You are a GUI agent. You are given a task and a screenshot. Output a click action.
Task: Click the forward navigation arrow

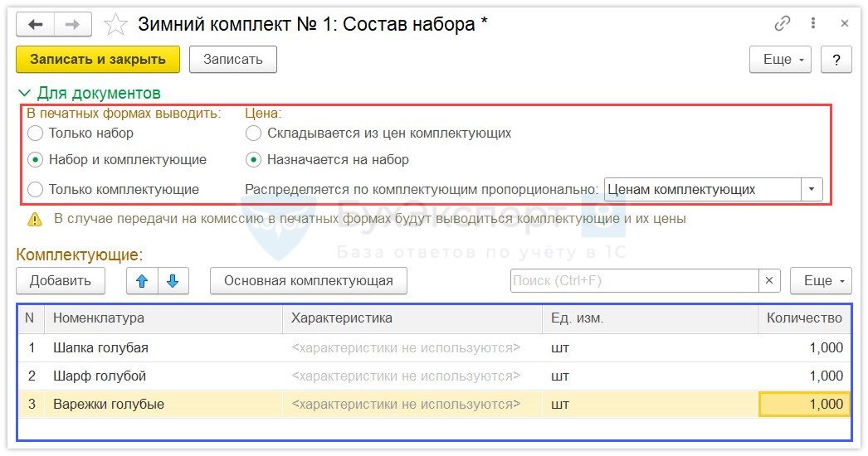(x=72, y=25)
